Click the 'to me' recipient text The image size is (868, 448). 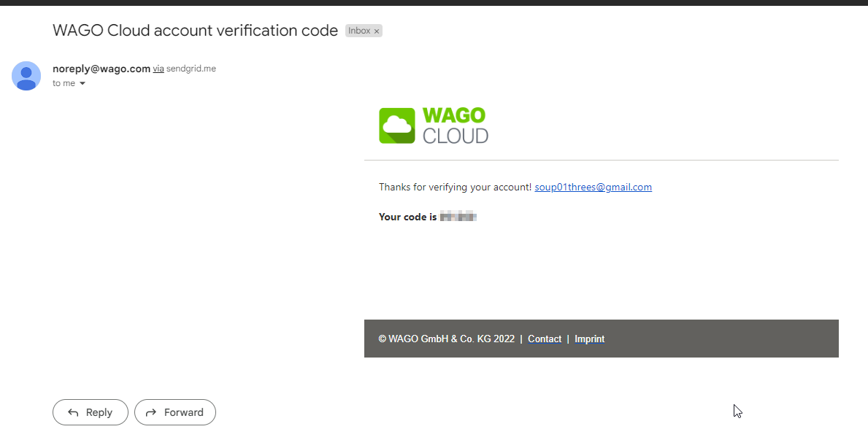pyautogui.click(x=64, y=83)
